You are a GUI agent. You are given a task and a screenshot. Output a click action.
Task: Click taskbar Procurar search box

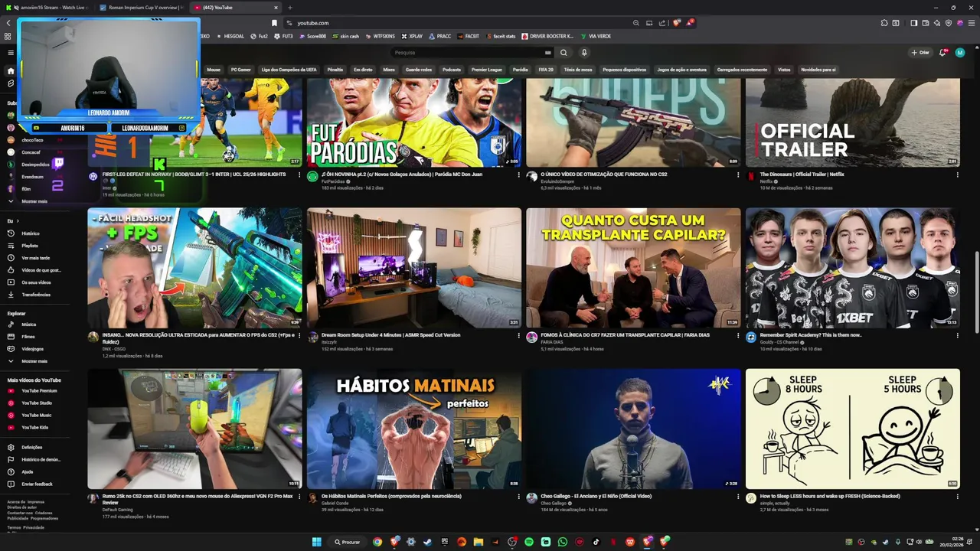tap(348, 542)
